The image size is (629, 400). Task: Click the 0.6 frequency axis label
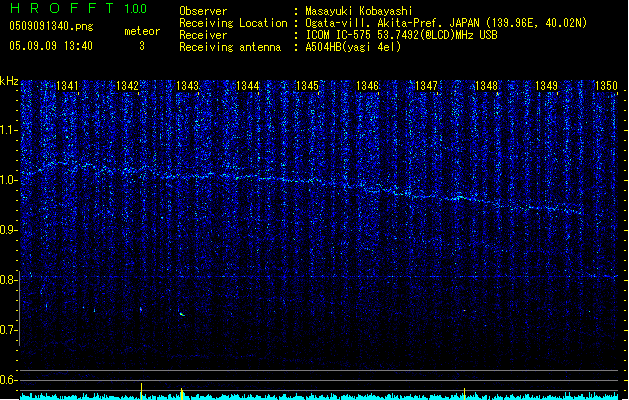pyautogui.click(x=9, y=380)
